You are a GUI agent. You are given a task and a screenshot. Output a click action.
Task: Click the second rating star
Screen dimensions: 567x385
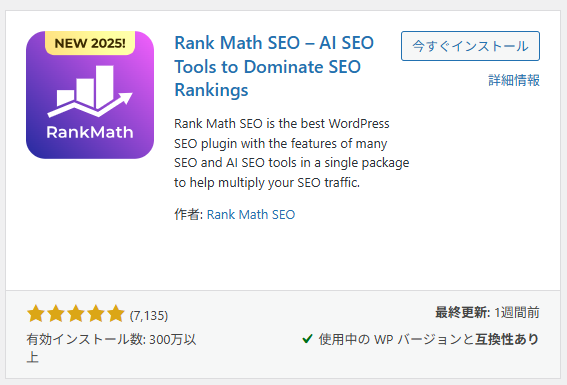(x=56, y=313)
